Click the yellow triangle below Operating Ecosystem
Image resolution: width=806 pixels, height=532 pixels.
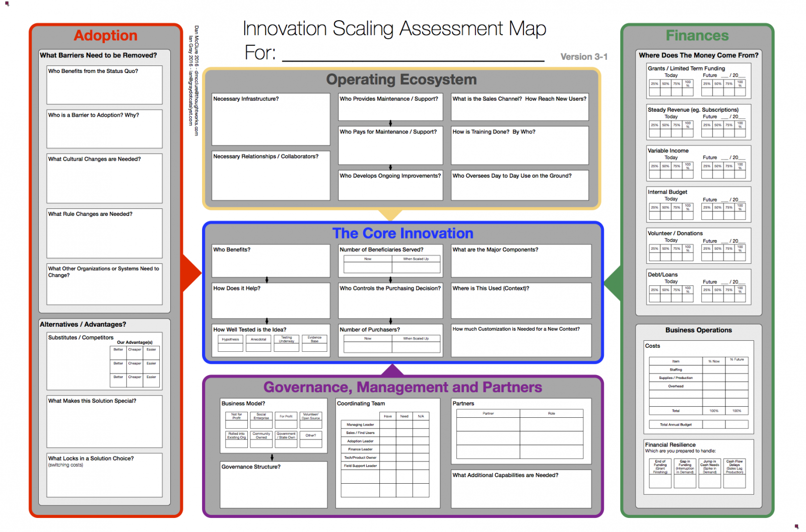point(390,215)
